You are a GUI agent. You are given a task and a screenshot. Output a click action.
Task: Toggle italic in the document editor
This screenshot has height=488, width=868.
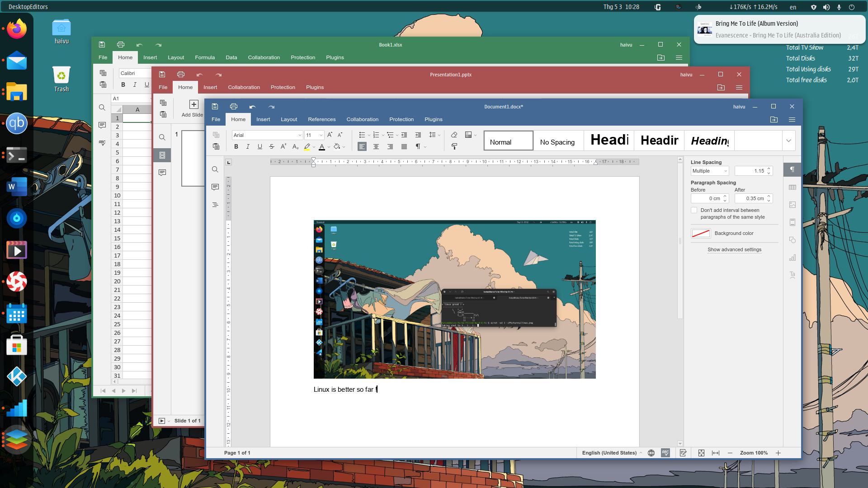(x=248, y=146)
